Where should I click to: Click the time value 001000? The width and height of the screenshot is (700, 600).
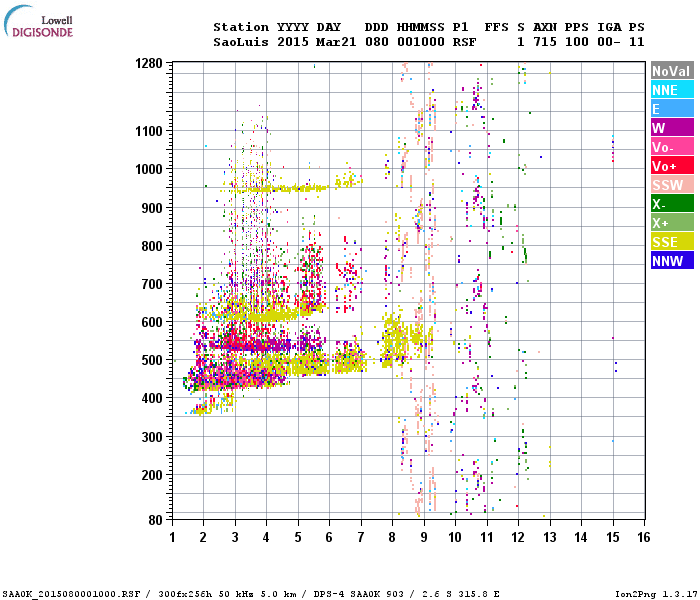pyautogui.click(x=421, y=42)
